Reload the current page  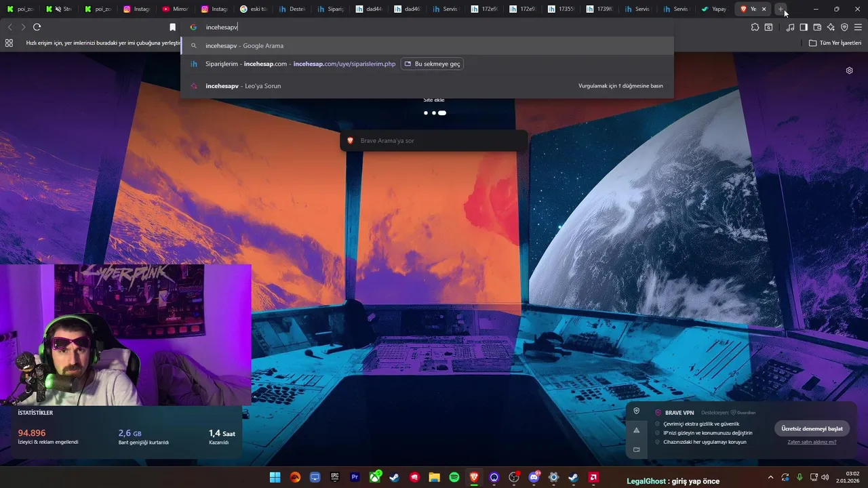[x=37, y=27]
